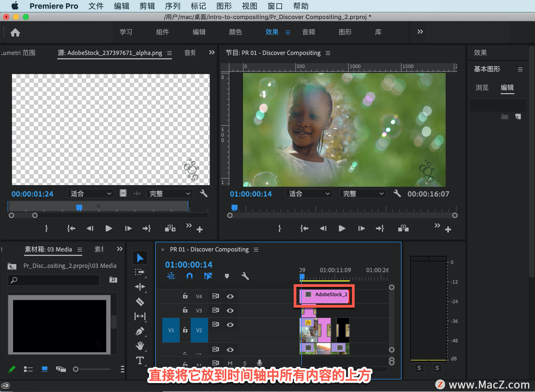Click program timecode 01:00:00:14
The width and height of the screenshot is (535, 392).
click(x=251, y=194)
